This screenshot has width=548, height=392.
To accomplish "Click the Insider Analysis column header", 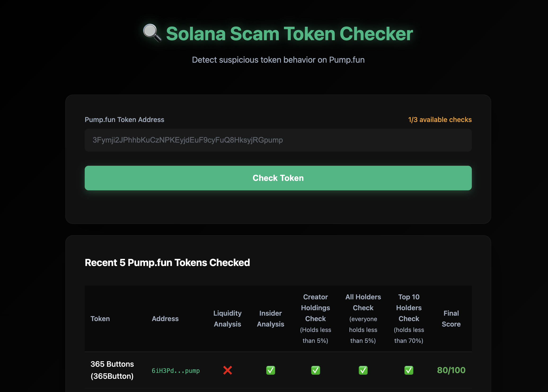I will [270, 319].
